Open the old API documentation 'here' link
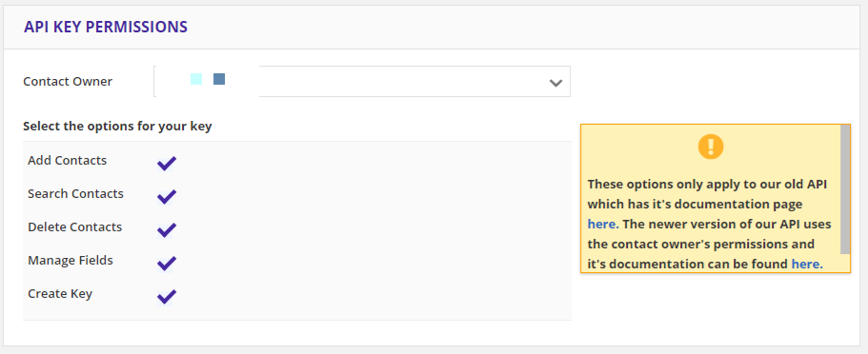The image size is (868, 354). coord(602,224)
